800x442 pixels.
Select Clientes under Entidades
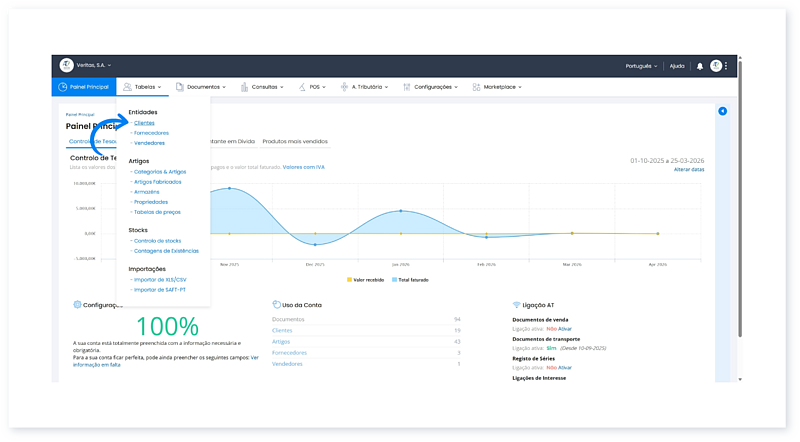(144, 122)
